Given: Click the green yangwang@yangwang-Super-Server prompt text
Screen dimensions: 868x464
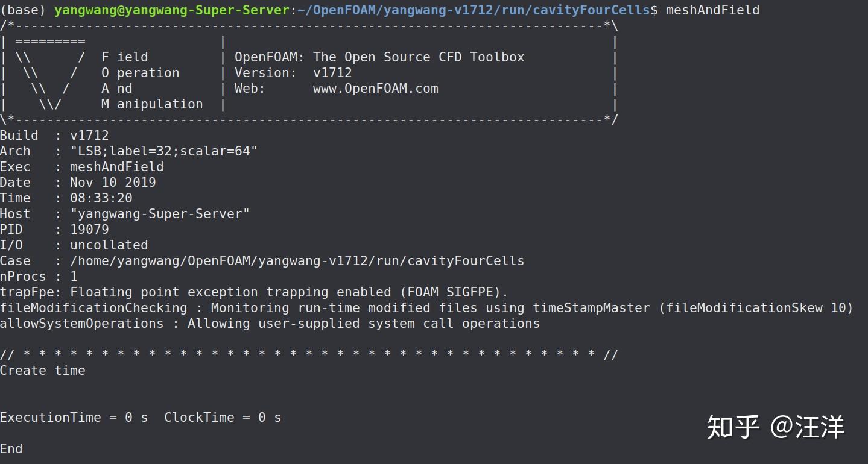Looking at the screenshot, I should point(172,10).
